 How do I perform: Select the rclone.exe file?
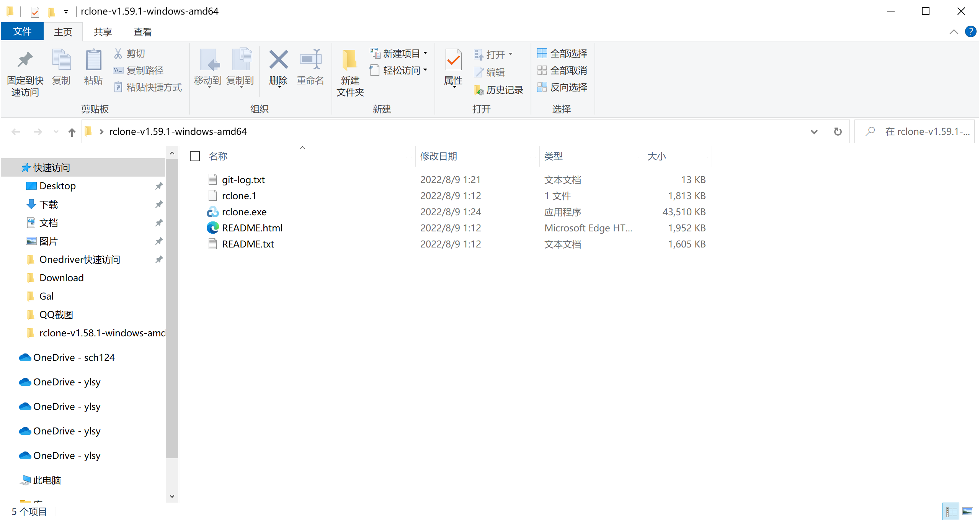[244, 212]
